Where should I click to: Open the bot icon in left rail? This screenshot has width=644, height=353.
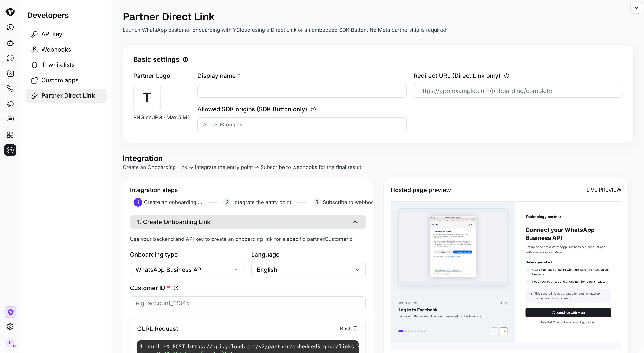click(x=10, y=43)
